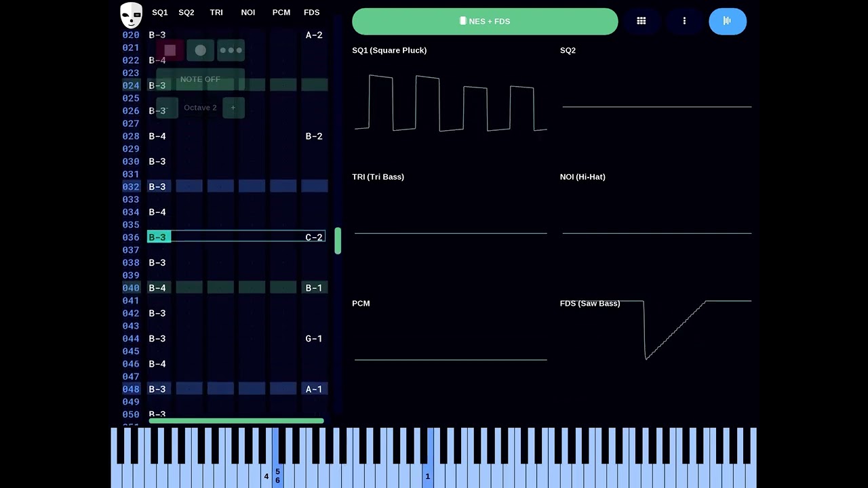This screenshot has width=868, height=488.
Task: Click row number 032
Action: (131, 187)
